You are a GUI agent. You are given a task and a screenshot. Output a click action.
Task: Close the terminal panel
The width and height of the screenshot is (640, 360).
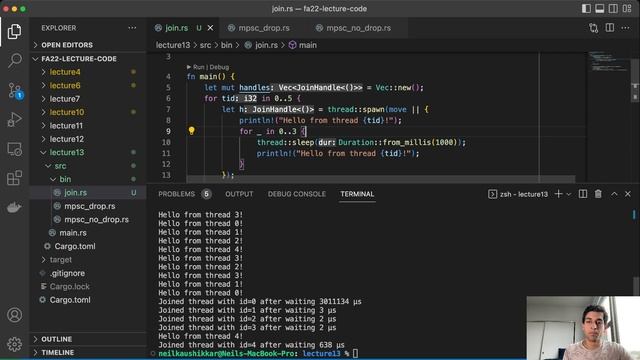click(x=628, y=194)
